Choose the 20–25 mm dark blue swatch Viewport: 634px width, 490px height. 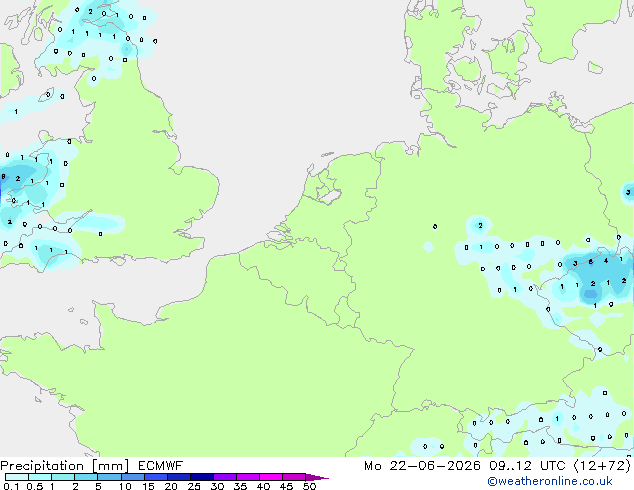pyautogui.click(x=179, y=477)
